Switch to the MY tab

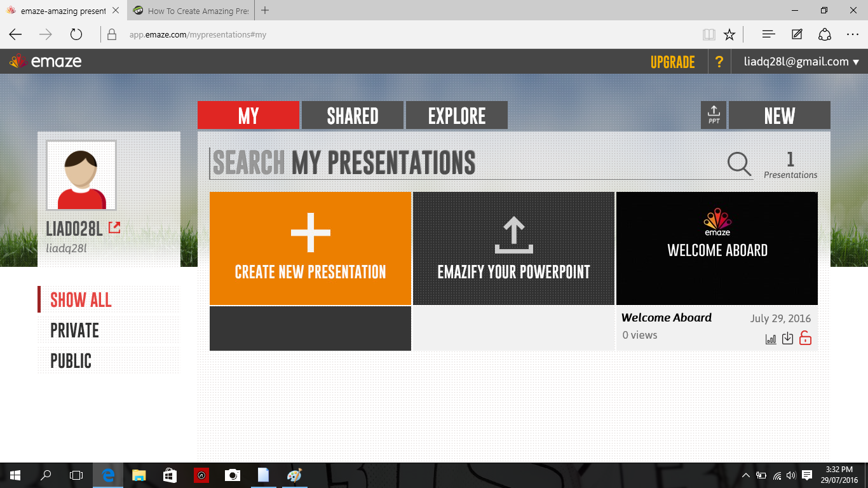pyautogui.click(x=248, y=115)
